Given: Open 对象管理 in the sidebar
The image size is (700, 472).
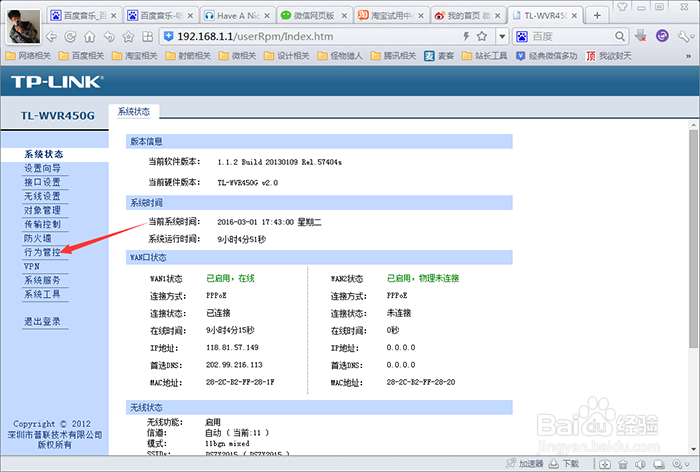Looking at the screenshot, I should 42,210.
